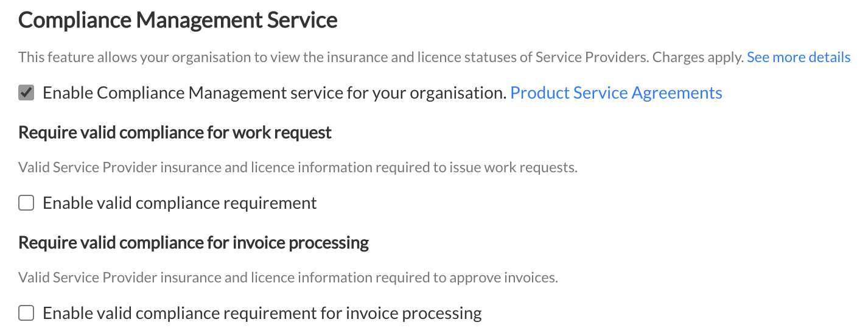Click the label Enable valid compliance requirement for invoice processing
This screenshot has height=336, width=868.
(x=262, y=313)
